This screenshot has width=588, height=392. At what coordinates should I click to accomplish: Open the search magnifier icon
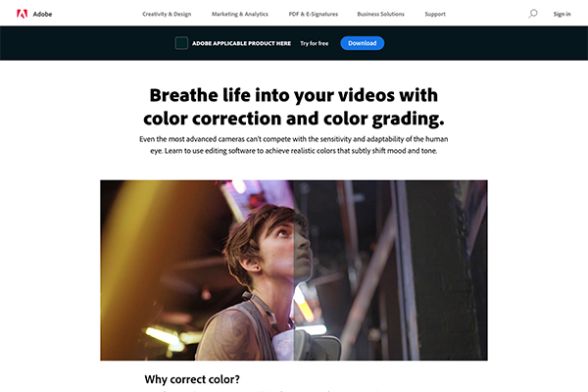[532, 14]
